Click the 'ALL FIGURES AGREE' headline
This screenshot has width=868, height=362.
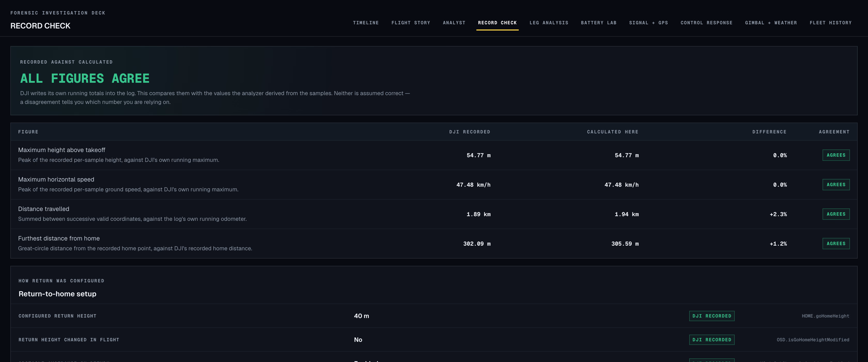coord(85,78)
